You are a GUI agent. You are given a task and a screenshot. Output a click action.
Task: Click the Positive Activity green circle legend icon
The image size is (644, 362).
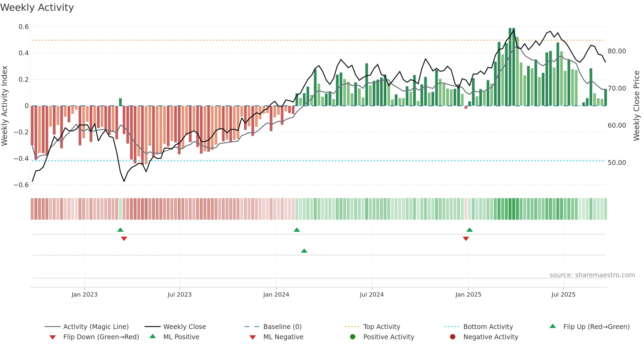tap(353, 337)
